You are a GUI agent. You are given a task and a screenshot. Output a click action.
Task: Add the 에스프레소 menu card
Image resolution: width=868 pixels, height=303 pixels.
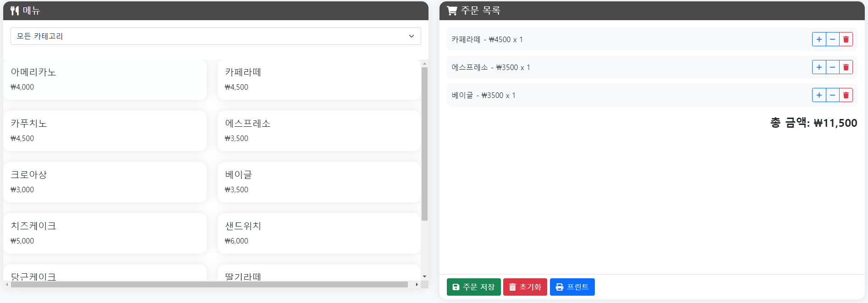point(319,131)
